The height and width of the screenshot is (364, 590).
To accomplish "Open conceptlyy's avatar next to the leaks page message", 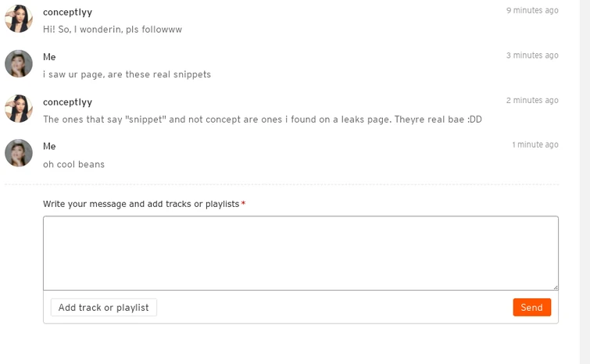I will click(x=19, y=109).
